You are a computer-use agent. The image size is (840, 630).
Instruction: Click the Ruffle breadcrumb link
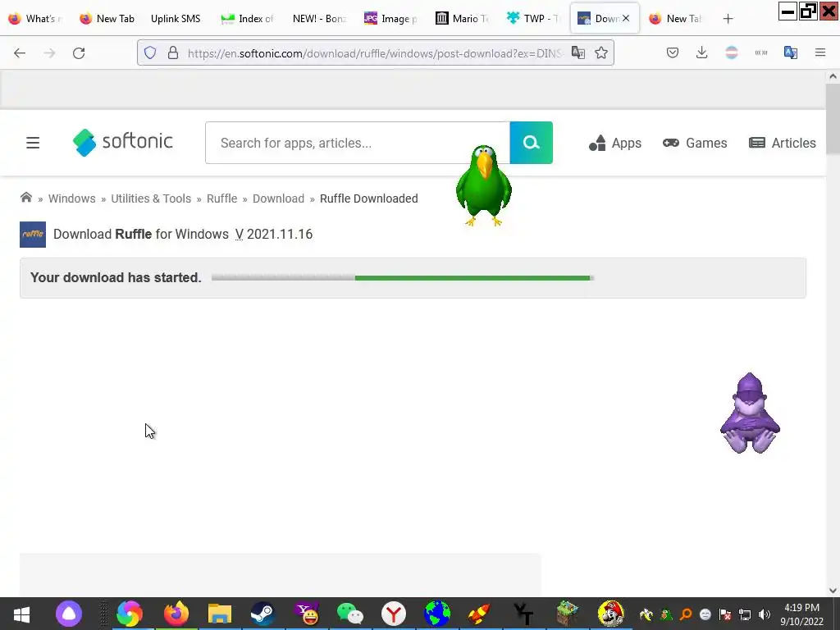click(x=221, y=199)
